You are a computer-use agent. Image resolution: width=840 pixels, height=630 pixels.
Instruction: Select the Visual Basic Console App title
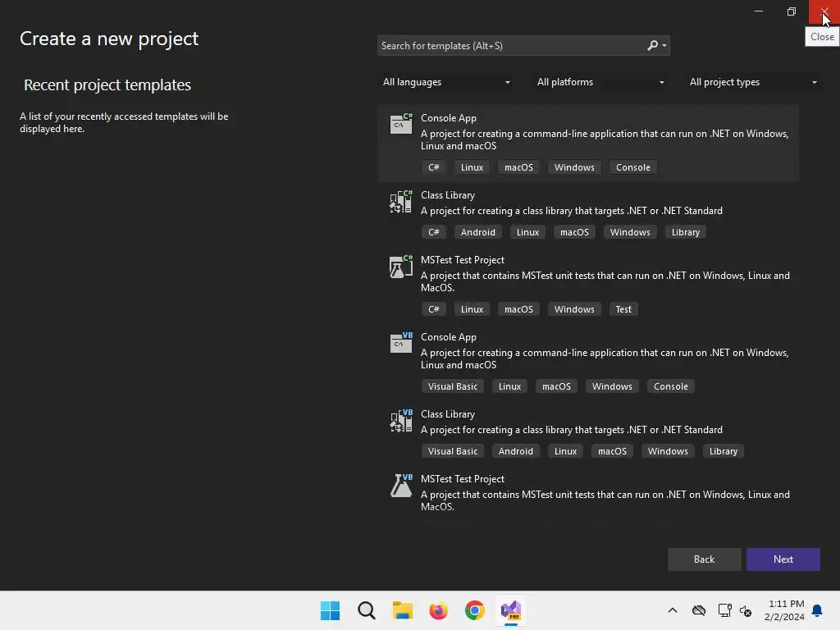pos(449,337)
